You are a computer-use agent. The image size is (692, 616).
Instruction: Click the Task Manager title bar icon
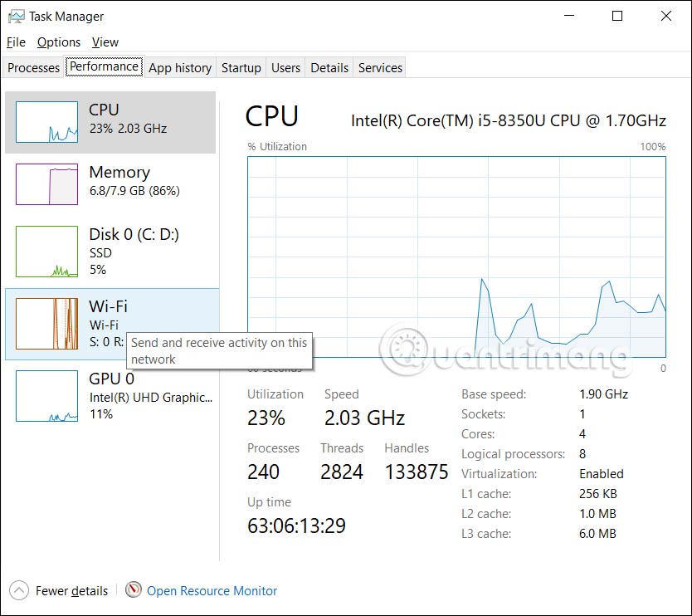coord(17,16)
